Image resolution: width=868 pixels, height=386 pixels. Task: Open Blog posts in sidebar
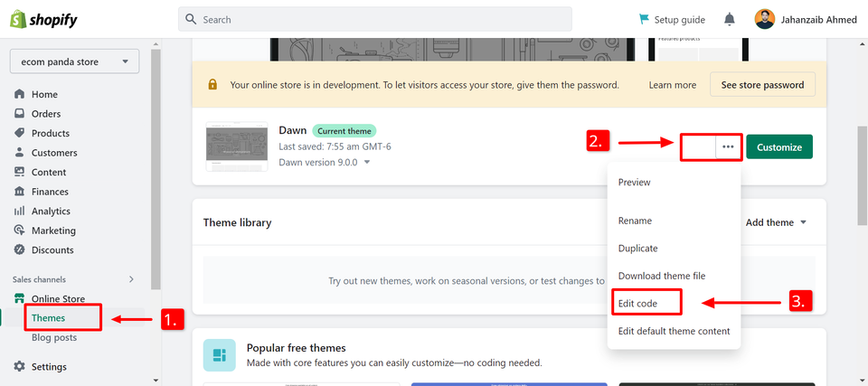pyautogui.click(x=54, y=337)
